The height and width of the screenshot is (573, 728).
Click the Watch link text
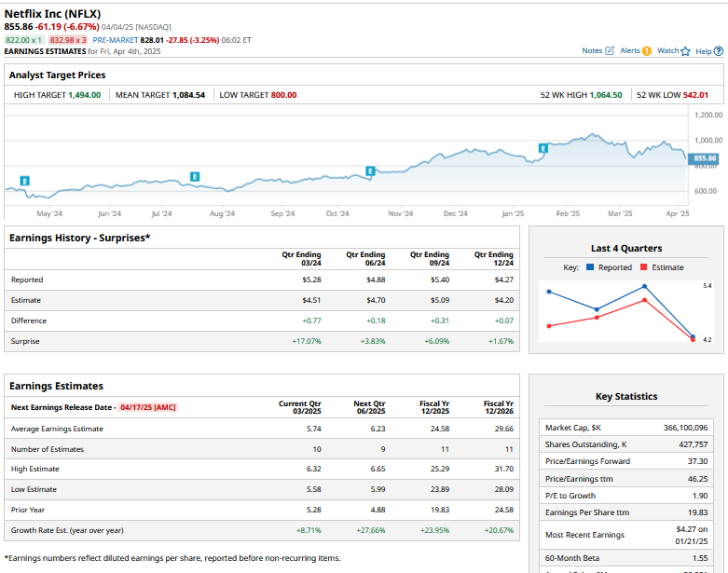click(667, 50)
